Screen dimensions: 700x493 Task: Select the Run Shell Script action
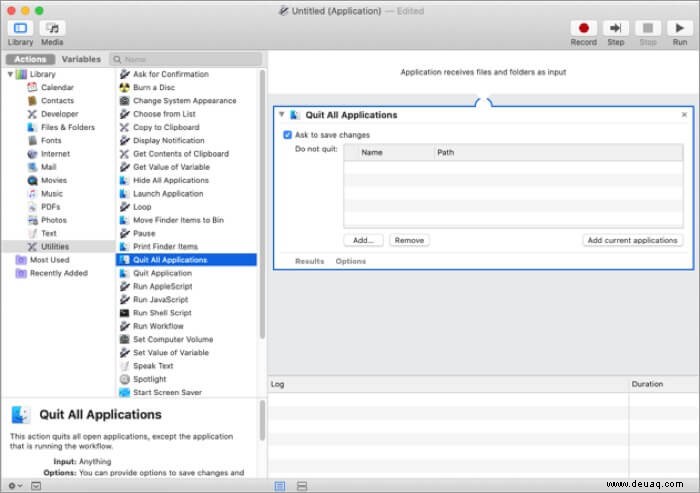162,313
